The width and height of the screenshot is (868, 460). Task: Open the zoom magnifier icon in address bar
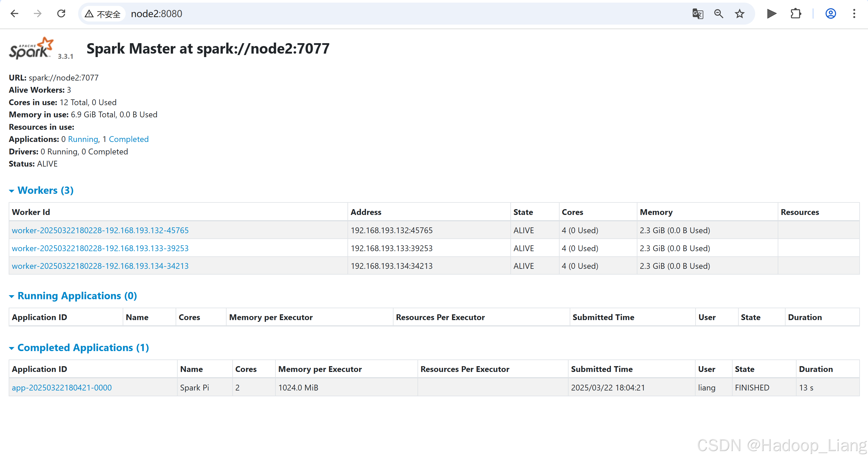718,14
